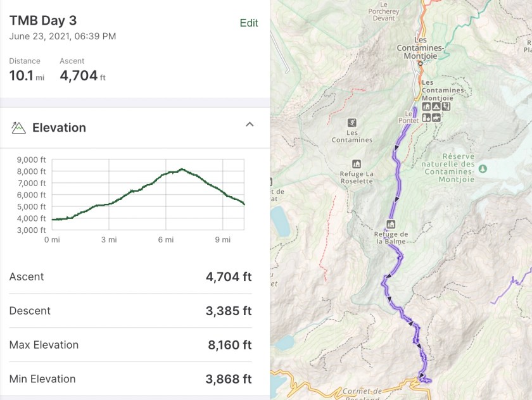Click the Les Contamines-Montjoie town circle marker
Image resolution: width=532 pixels, height=400 pixels.
pyautogui.click(x=419, y=63)
